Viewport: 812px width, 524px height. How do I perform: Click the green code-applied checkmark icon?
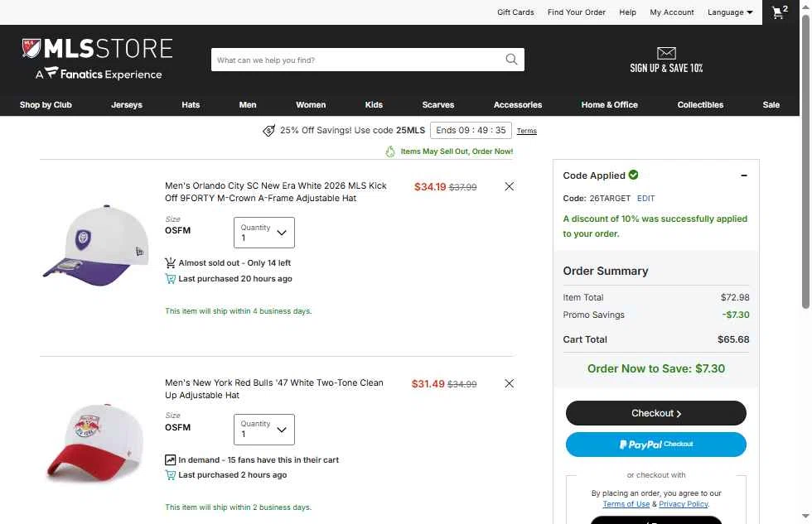[633, 175]
